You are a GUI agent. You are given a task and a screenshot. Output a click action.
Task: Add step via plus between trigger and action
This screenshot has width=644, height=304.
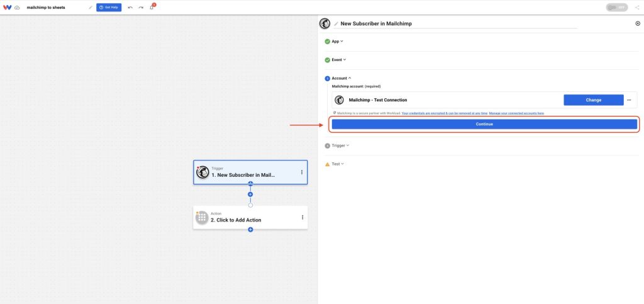click(x=250, y=194)
